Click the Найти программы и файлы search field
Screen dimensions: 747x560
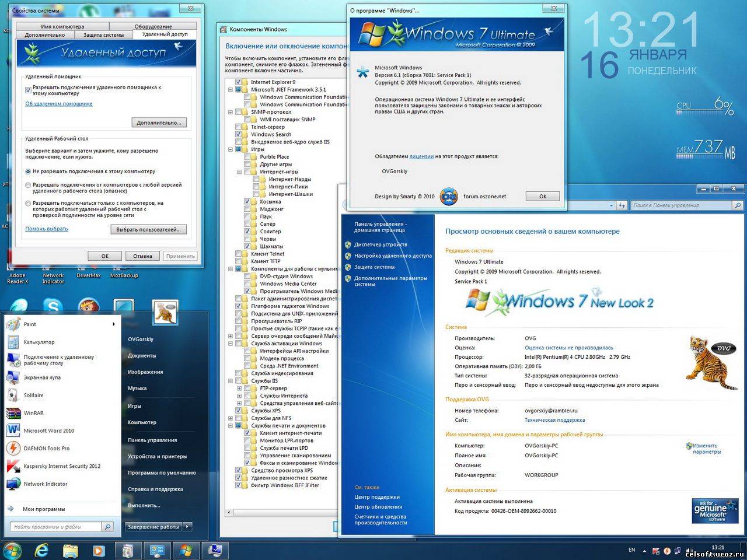[x=56, y=527]
